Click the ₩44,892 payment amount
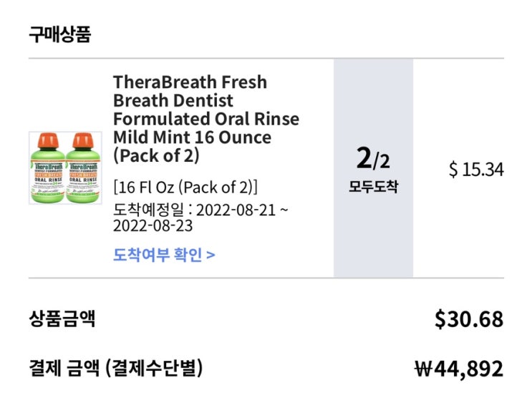532x398 pixels. click(x=459, y=369)
